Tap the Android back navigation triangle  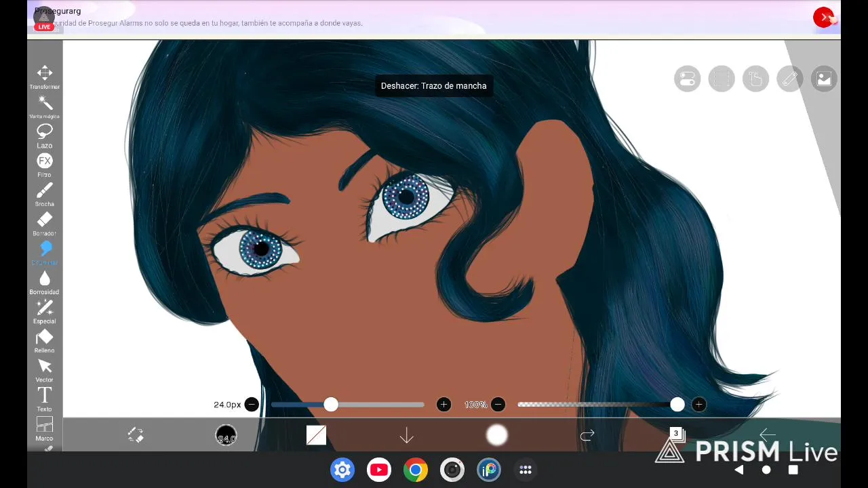pos(739,470)
